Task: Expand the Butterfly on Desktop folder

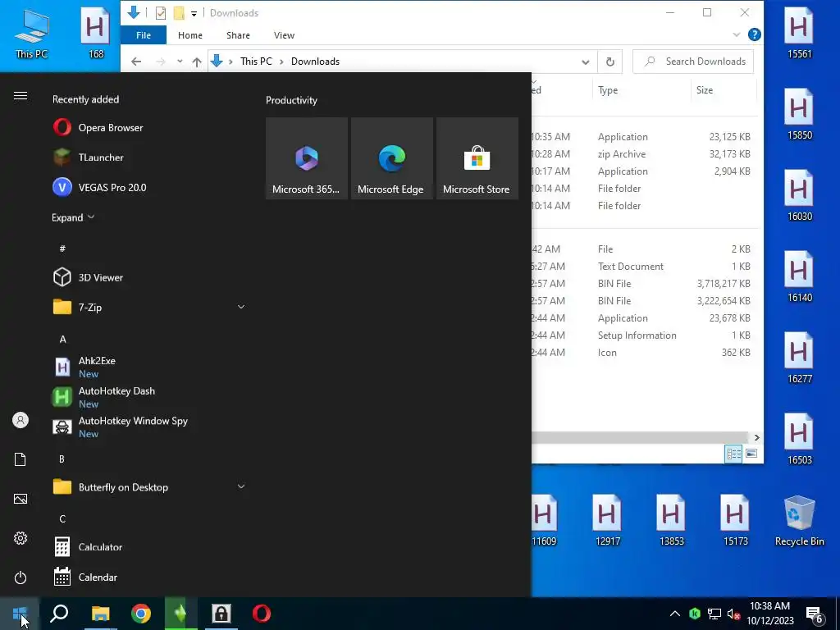Action: [241, 486]
